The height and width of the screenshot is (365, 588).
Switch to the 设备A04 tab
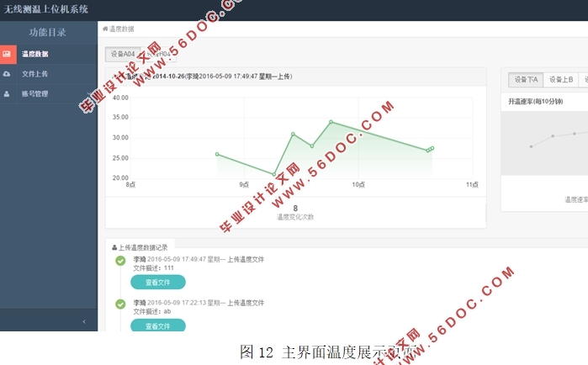click(123, 54)
